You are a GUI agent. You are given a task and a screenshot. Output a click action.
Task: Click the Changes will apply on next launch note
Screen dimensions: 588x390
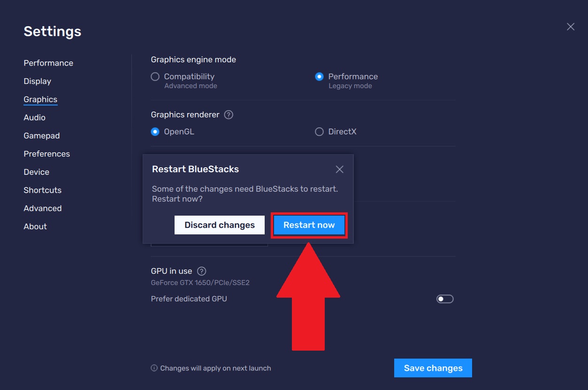(215, 368)
